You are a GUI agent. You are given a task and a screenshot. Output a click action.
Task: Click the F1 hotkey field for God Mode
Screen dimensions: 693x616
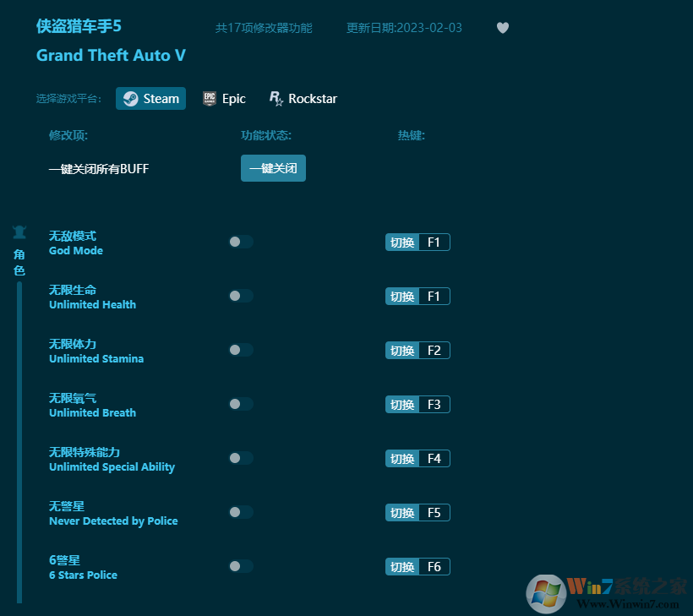[x=434, y=243]
